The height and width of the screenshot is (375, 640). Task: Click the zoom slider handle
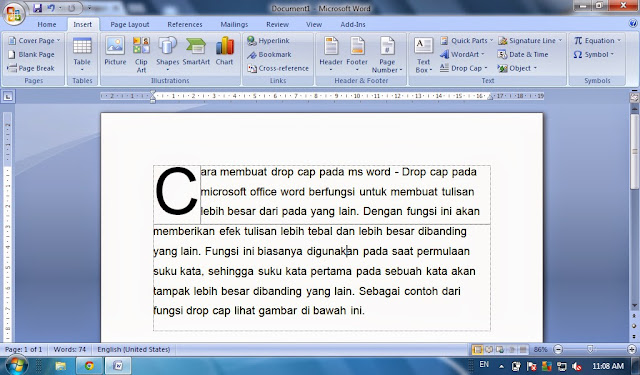(x=590, y=350)
